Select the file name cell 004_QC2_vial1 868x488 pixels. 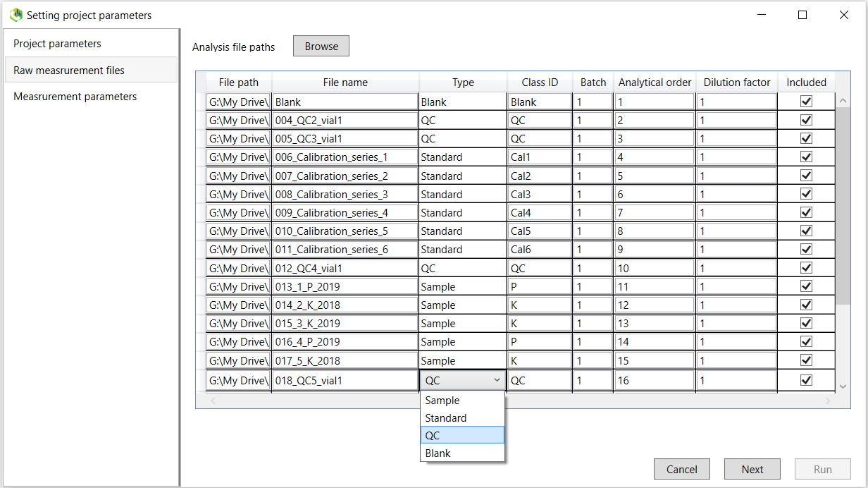pyautogui.click(x=345, y=119)
